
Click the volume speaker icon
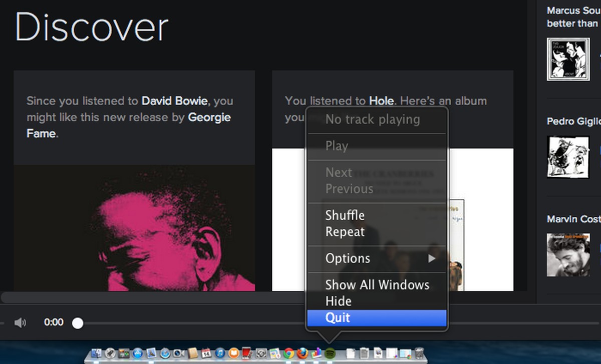(x=20, y=323)
